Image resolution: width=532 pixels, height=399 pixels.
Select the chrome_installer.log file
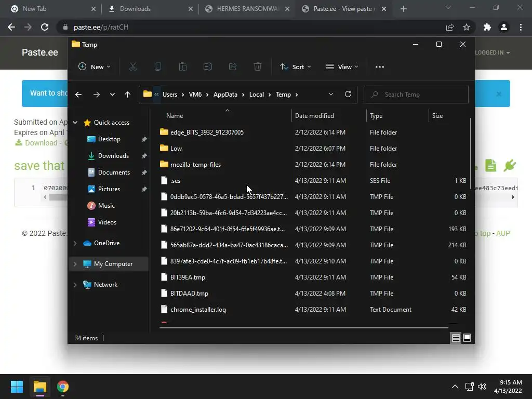198,310
